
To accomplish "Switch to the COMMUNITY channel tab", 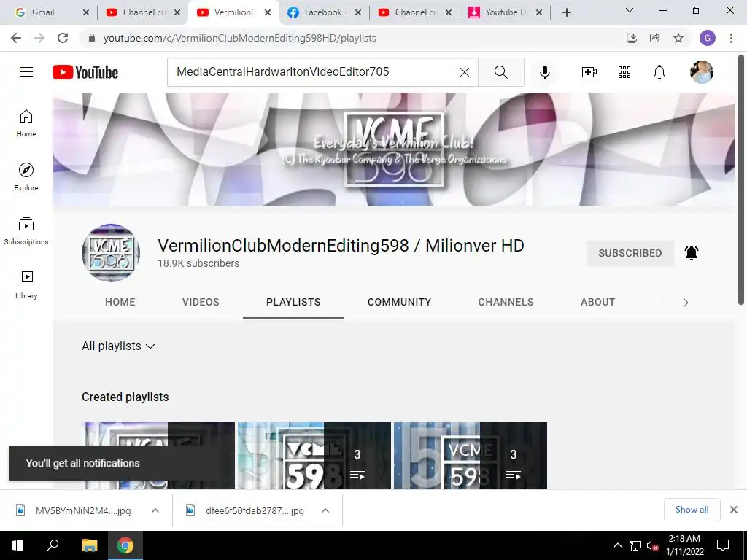I will (x=399, y=302).
